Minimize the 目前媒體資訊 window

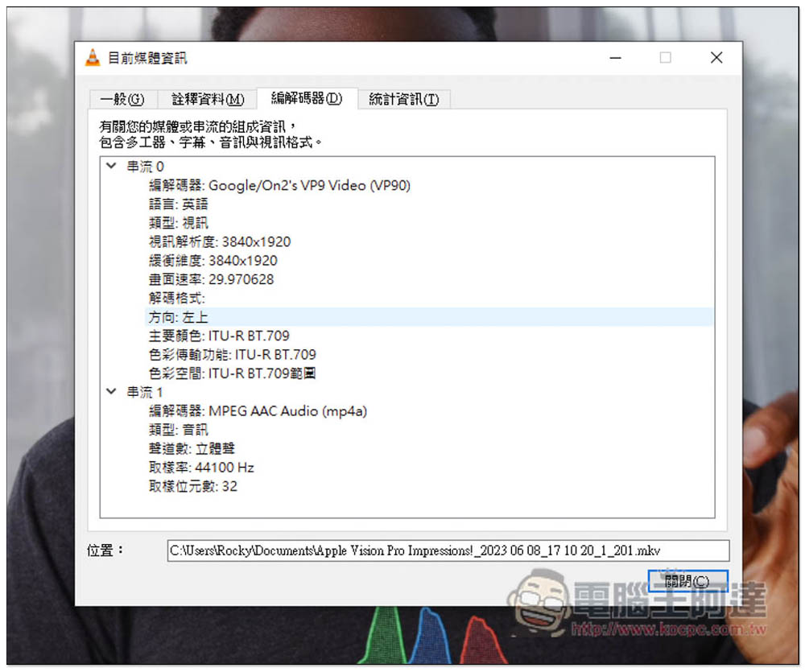tap(616, 58)
